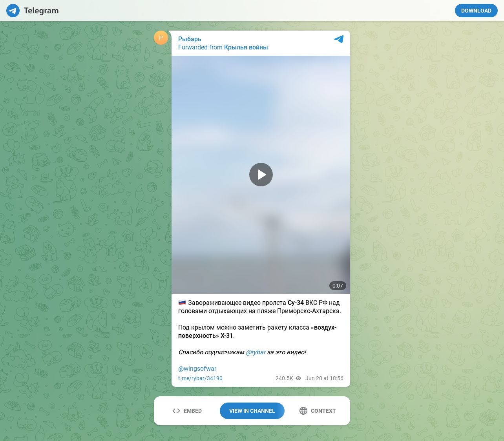Image resolution: width=504 pixels, height=441 pixels.
Task: Open the @rybar mention link
Action: (256, 352)
